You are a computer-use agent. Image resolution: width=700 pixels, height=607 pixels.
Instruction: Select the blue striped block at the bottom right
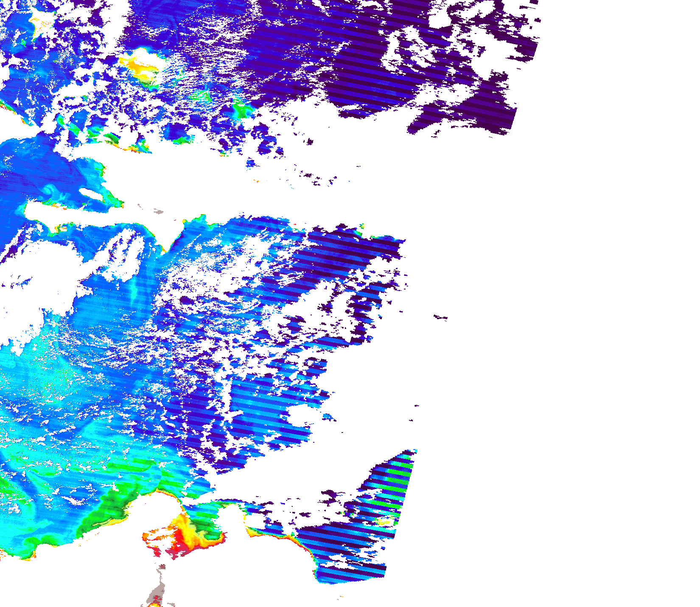[348, 552]
